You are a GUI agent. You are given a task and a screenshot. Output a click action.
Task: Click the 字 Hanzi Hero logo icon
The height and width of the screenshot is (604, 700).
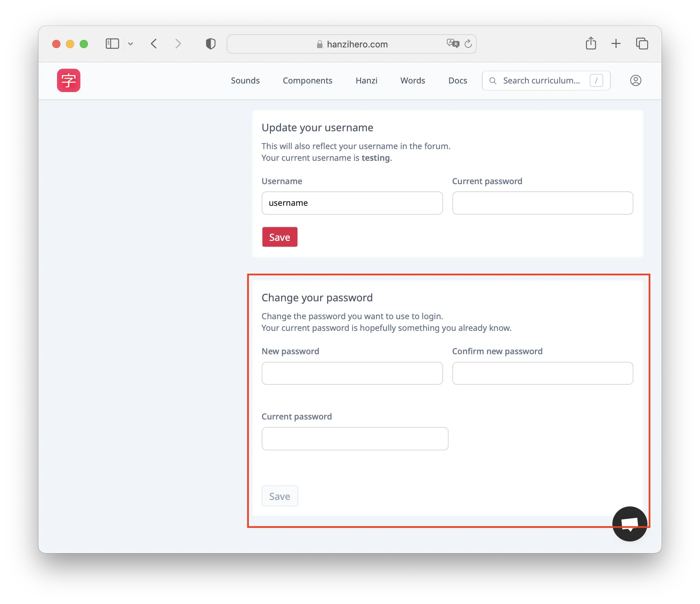coord(69,80)
